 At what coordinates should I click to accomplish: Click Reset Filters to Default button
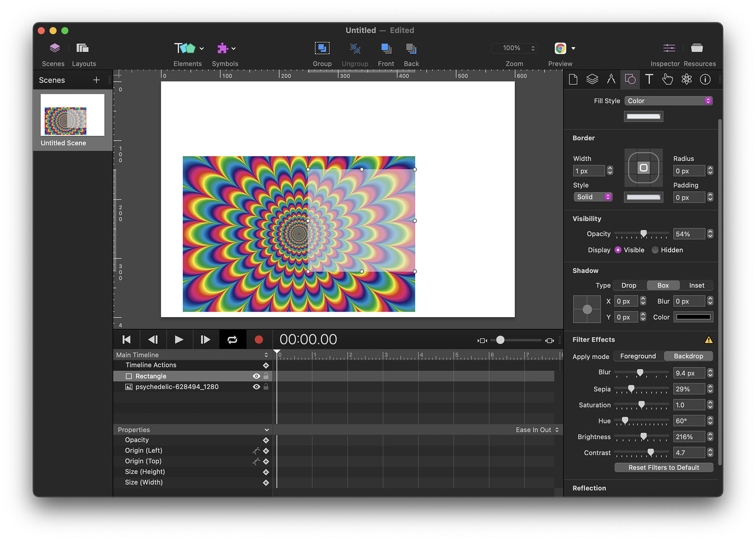tap(663, 468)
